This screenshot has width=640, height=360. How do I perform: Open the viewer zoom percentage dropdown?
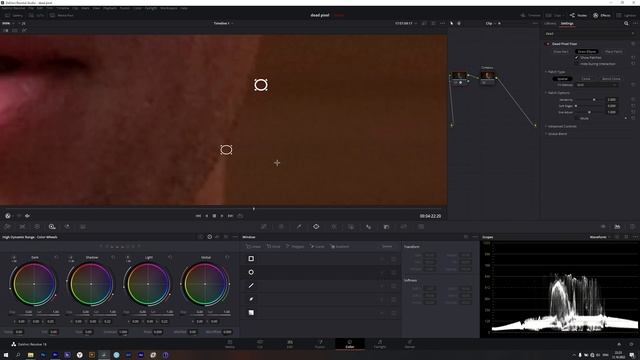pos(8,23)
